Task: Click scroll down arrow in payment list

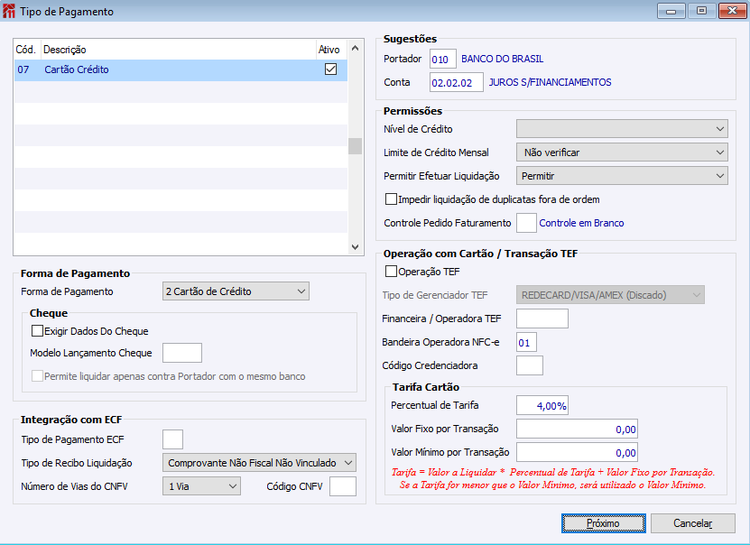Action: [x=355, y=247]
